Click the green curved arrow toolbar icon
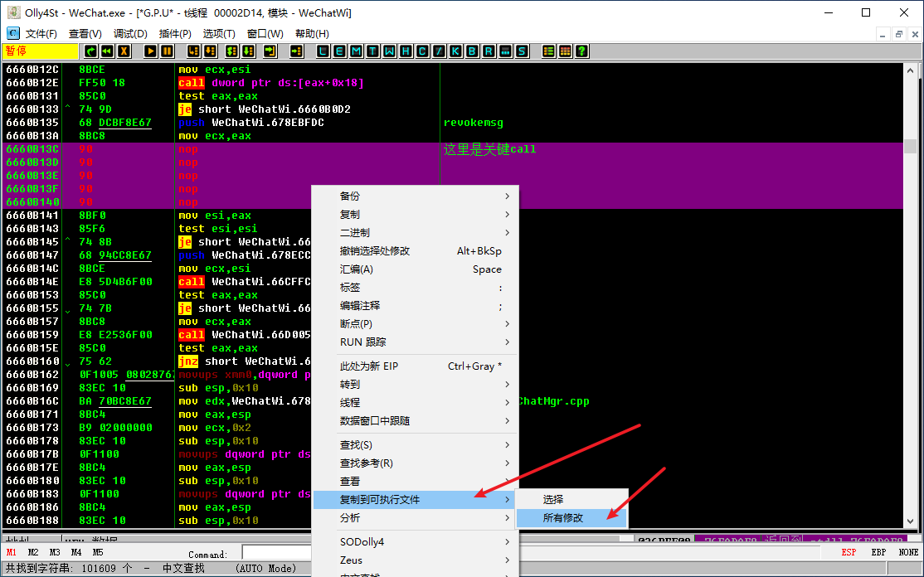 [90, 51]
